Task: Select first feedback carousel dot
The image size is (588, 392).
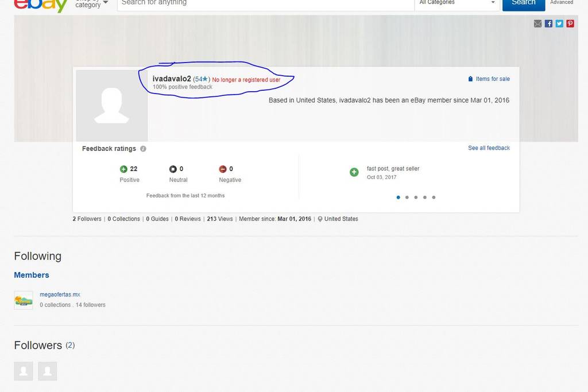Action: tap(399, 197)
